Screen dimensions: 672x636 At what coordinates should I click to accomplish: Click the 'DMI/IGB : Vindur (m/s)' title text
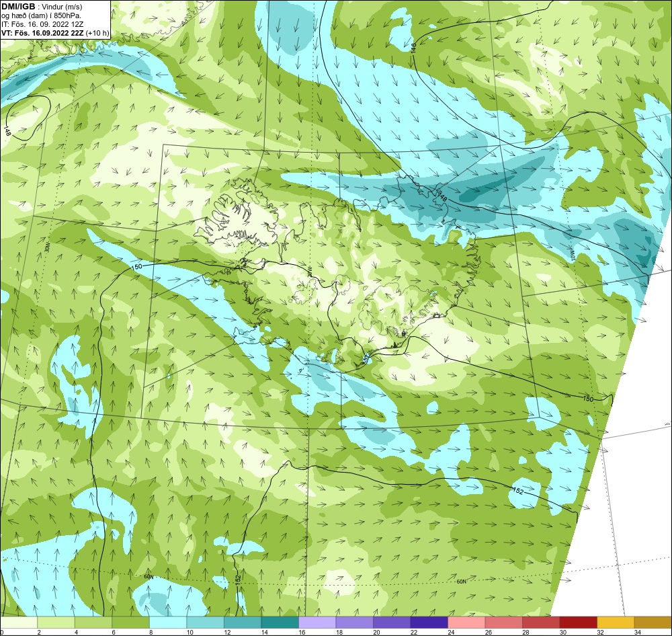tap(42, 7)
